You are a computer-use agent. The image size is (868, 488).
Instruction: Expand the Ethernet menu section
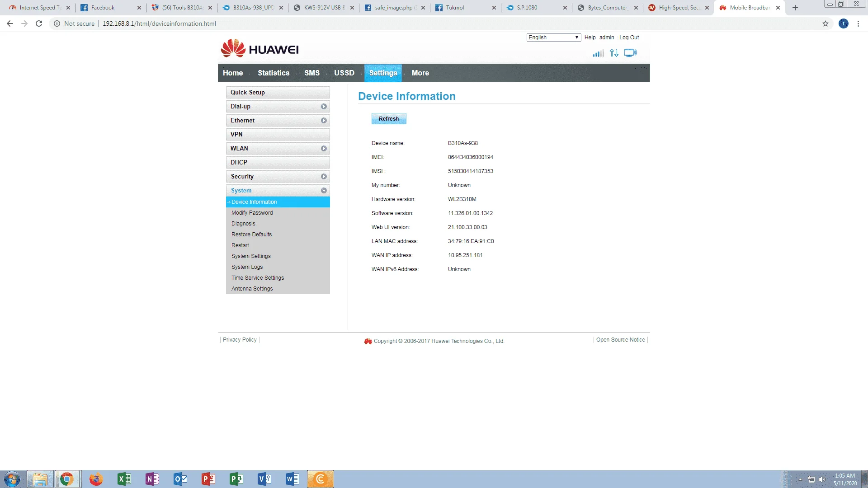[x=278, y=121]
